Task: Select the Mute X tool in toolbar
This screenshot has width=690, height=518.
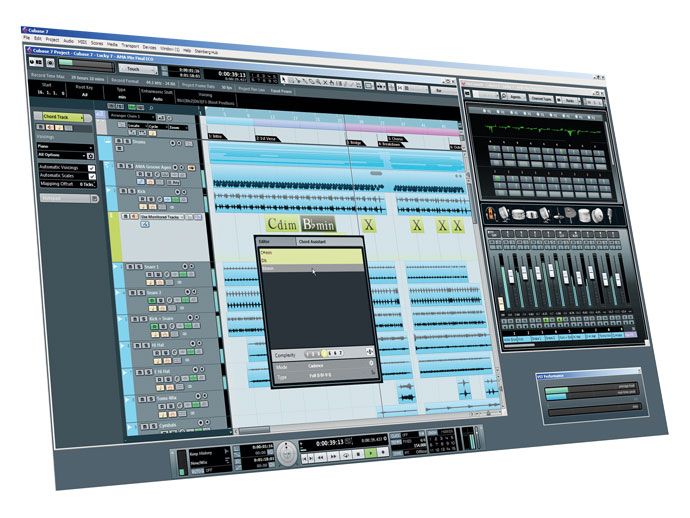Action: pos(325,82)
